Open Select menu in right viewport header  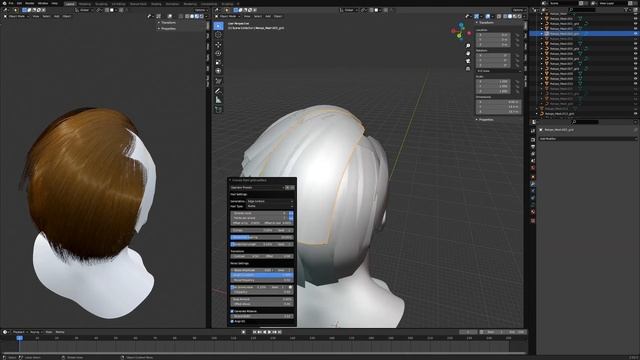pyautogui.click(x=258, y=16)
